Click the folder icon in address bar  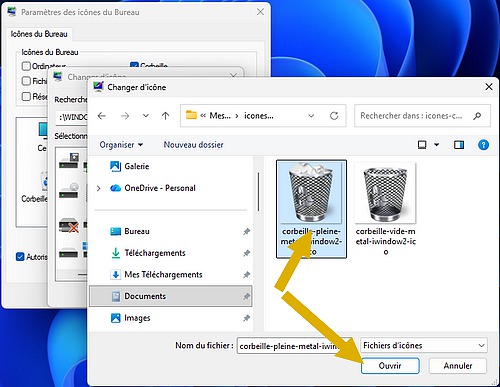tap(191, 115)
